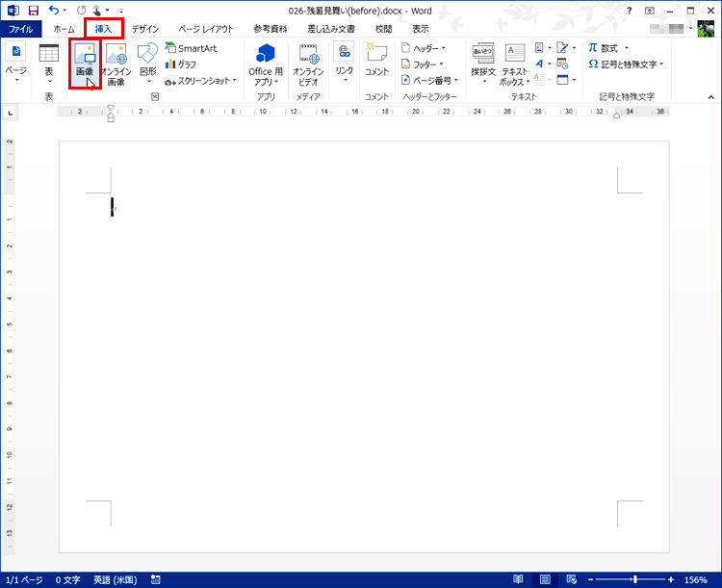Image resolution: width=722 pixels, height=588 pixels.
Task: Click the Undo arrow icon
Action: (54, 11)
